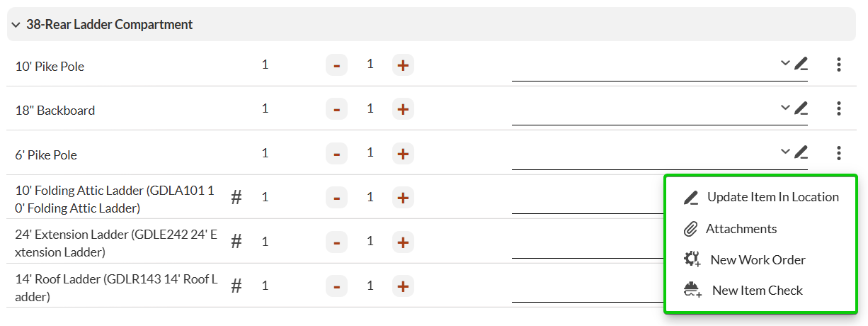
Task: Select New Work Order menu entry
Action: coord(758,260)
